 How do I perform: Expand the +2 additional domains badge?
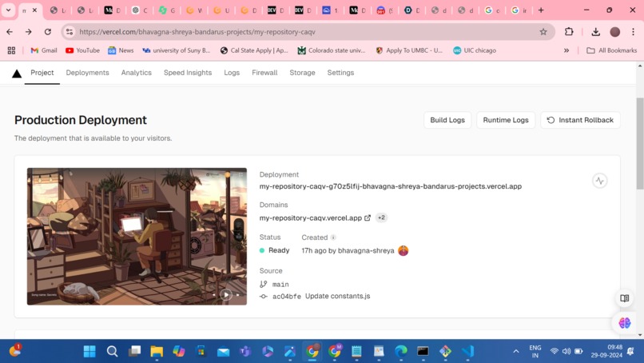[381, 217]
